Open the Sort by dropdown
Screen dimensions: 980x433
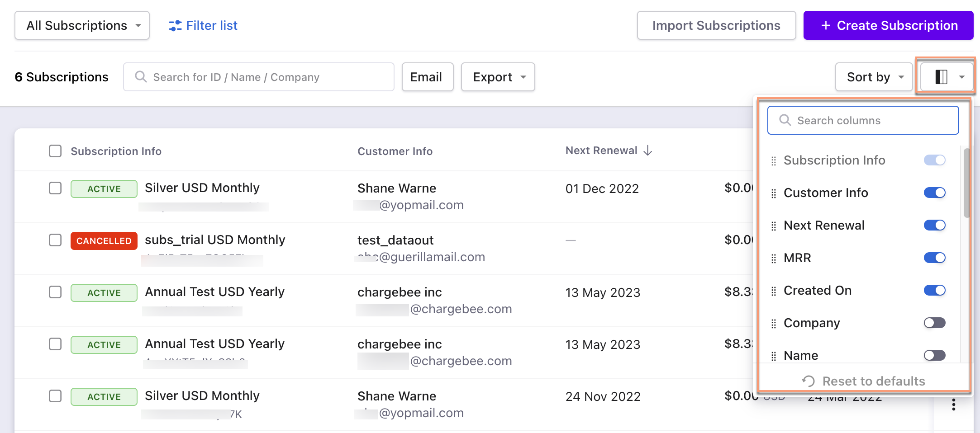pyautogui.click(x=874, y=77)
